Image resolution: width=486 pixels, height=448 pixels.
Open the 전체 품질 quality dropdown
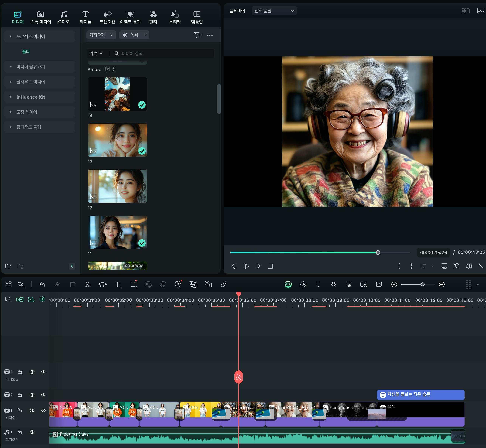[x=274, y=11]
